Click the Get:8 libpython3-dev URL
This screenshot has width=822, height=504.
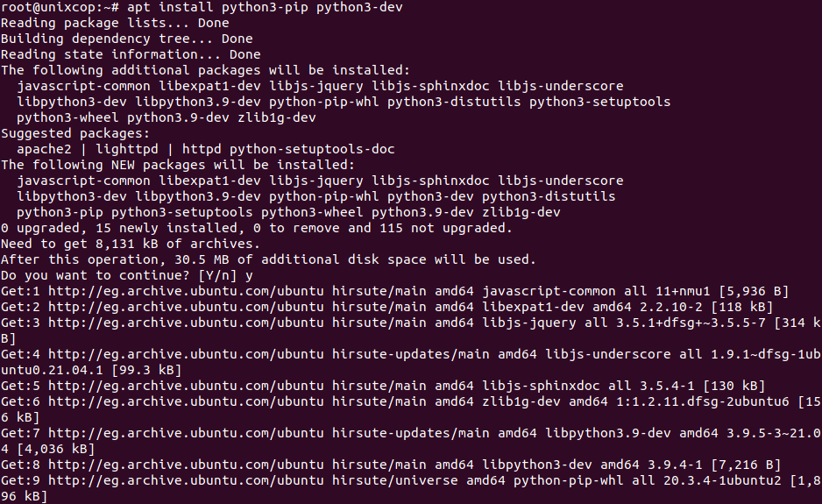[186, 465]
